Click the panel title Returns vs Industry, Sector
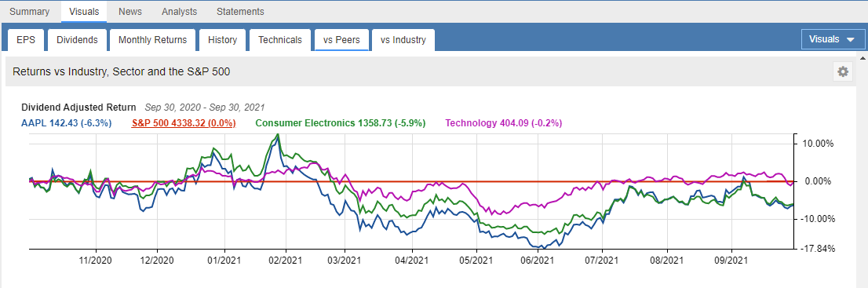Screen dimensions: 868x288 point(121,71)
